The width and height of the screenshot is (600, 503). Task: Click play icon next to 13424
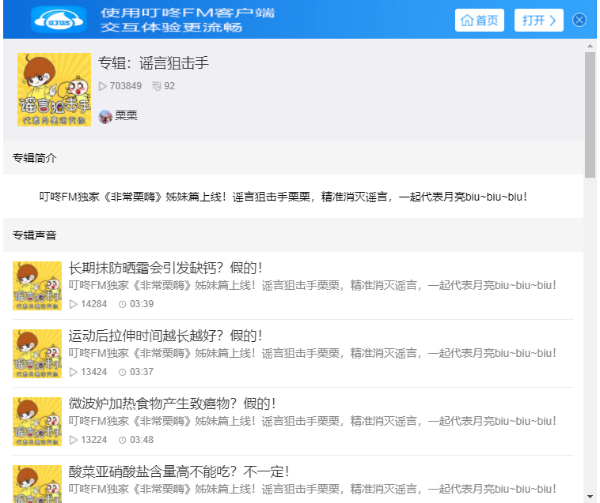click(73, 372)
